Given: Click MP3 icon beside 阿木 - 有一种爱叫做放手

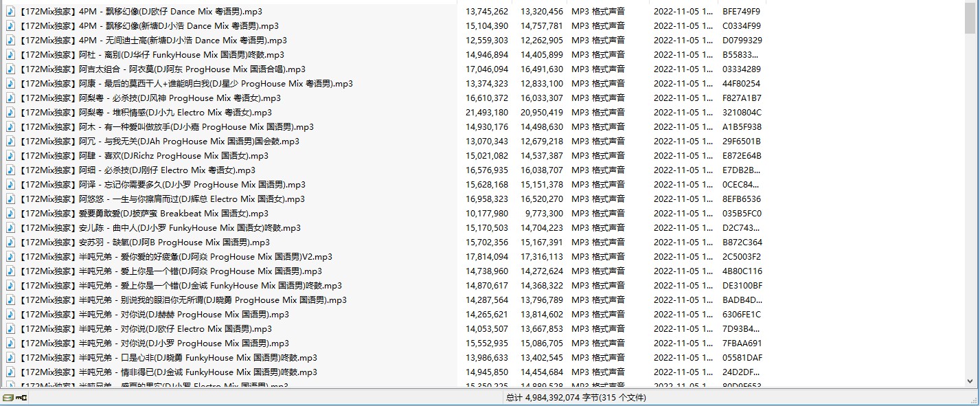Looking at the screenshot, I should coord(10,127).
